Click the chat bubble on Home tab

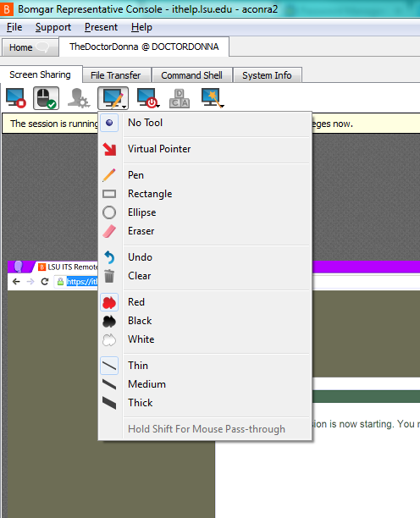[x=42, y=47]
